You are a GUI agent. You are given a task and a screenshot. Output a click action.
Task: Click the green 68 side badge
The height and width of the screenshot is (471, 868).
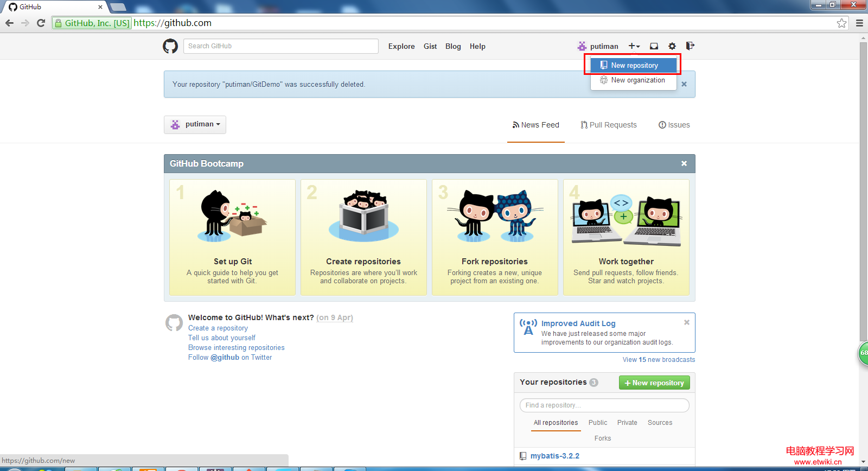point(863,353)
